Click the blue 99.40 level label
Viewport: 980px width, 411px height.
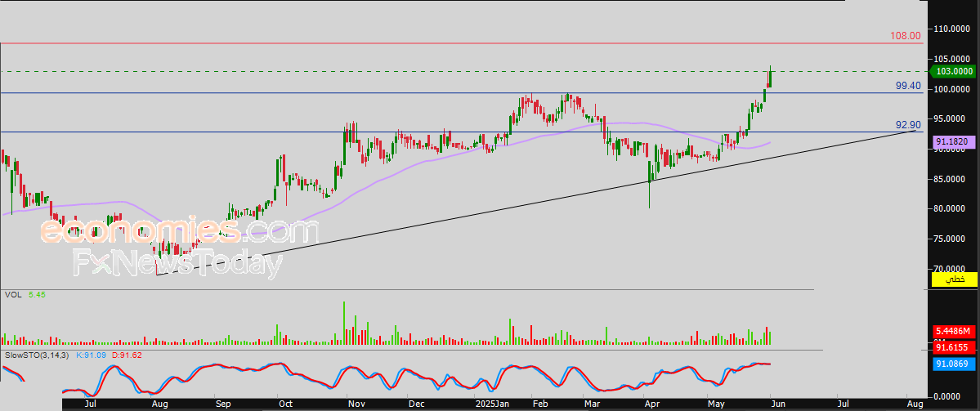[908, 86]
